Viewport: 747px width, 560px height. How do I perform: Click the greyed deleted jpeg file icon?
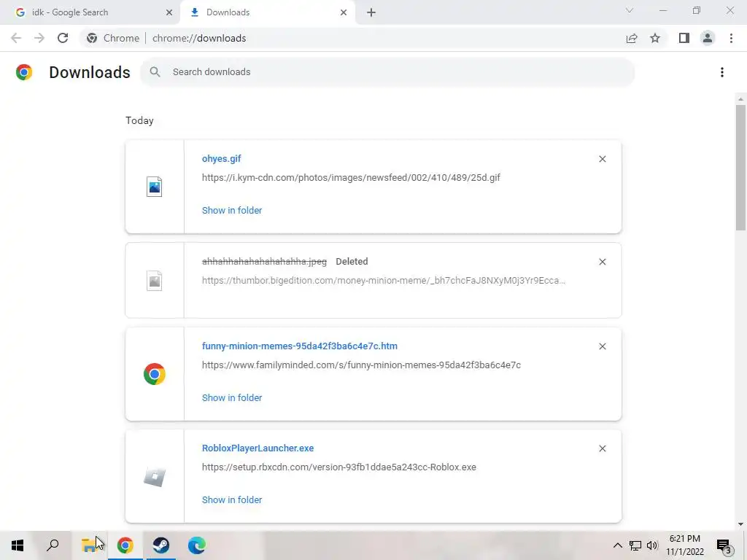[x=155, y=281]
